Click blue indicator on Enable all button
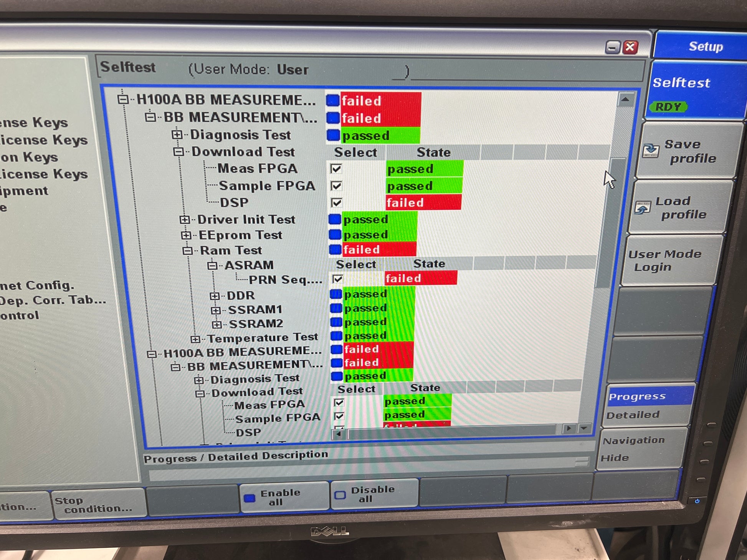Image resolution: width=747 pixels, height=560 pixels. pos(250,498)
